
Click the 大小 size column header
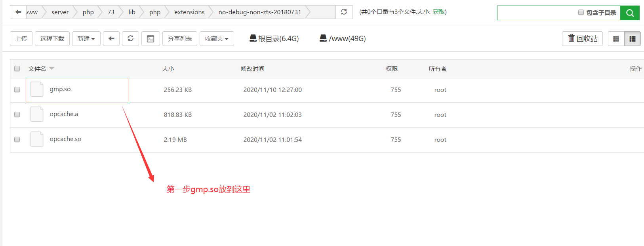pyautogui.click(x=168, y=69)
